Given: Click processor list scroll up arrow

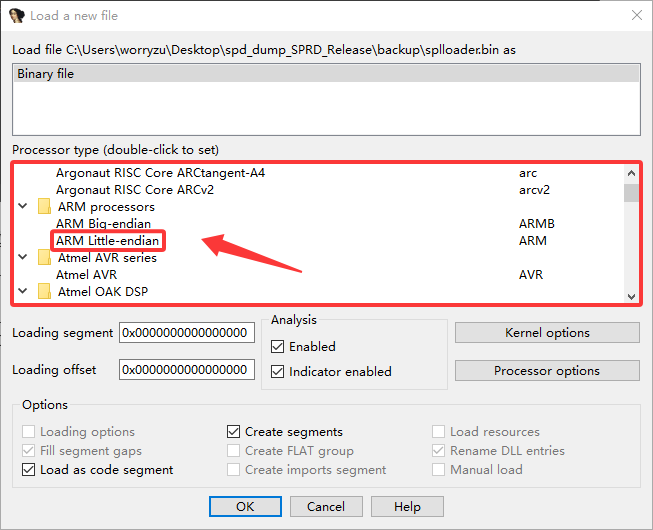Looking at the screenshot, I should point(631,173).
